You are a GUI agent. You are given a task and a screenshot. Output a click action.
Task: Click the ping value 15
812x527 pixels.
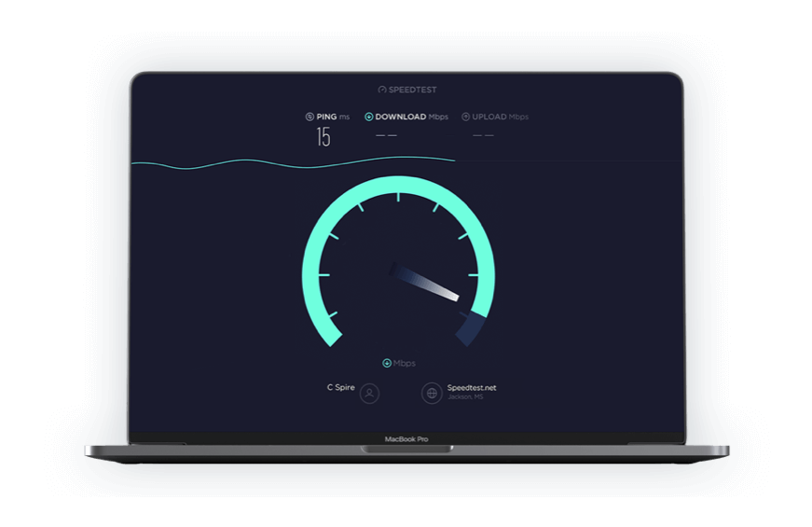click(323, 137)
